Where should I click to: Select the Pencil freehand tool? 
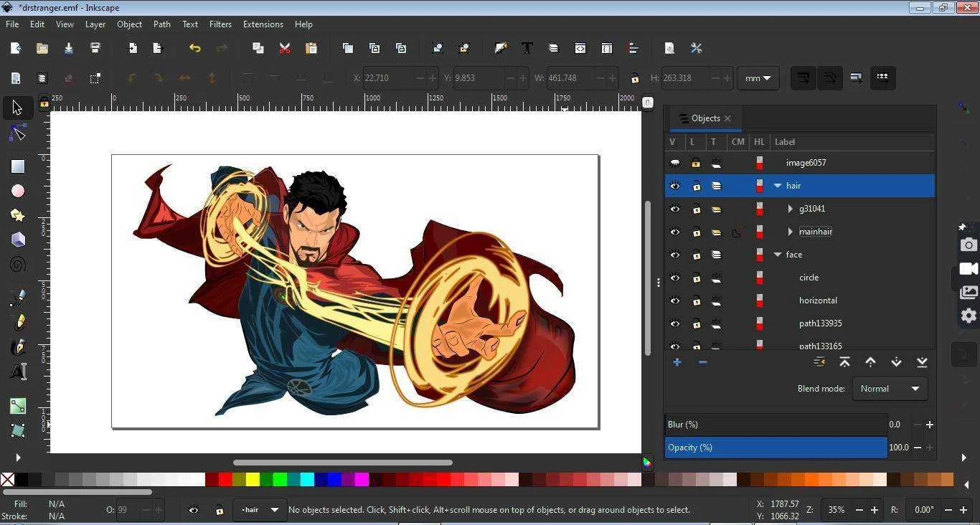tap(17, 322)
